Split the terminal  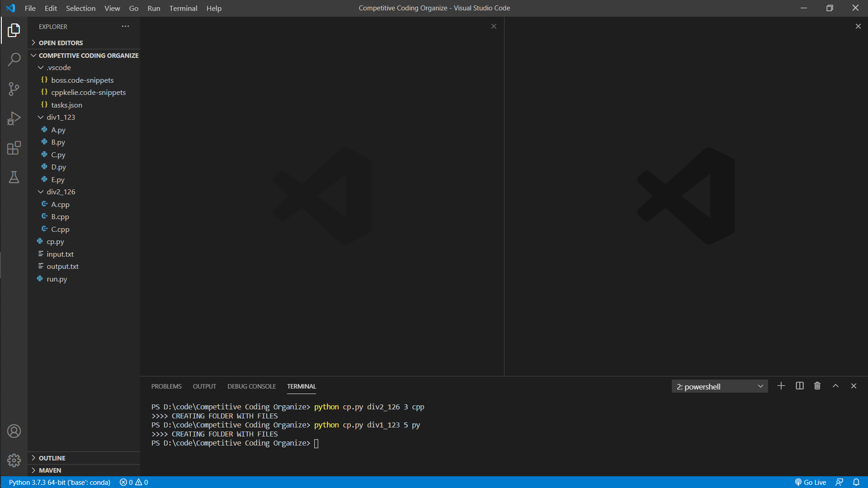point(800,386)
